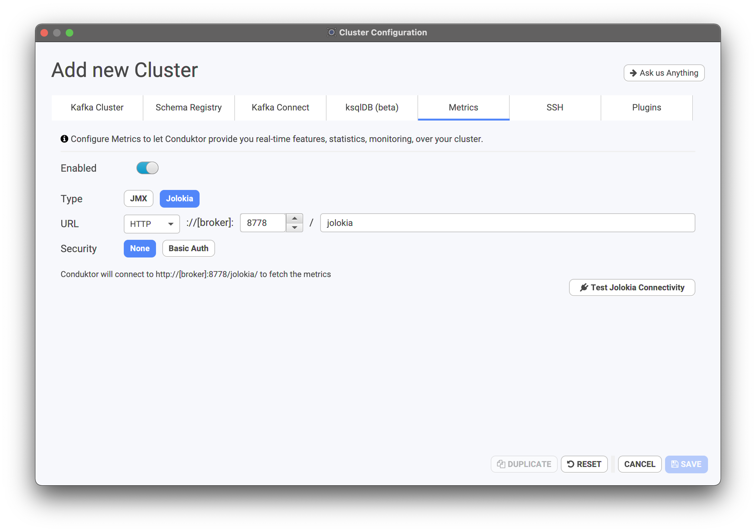Increase the port with the up arrow

pyautogui.click(x=294, y=218)
